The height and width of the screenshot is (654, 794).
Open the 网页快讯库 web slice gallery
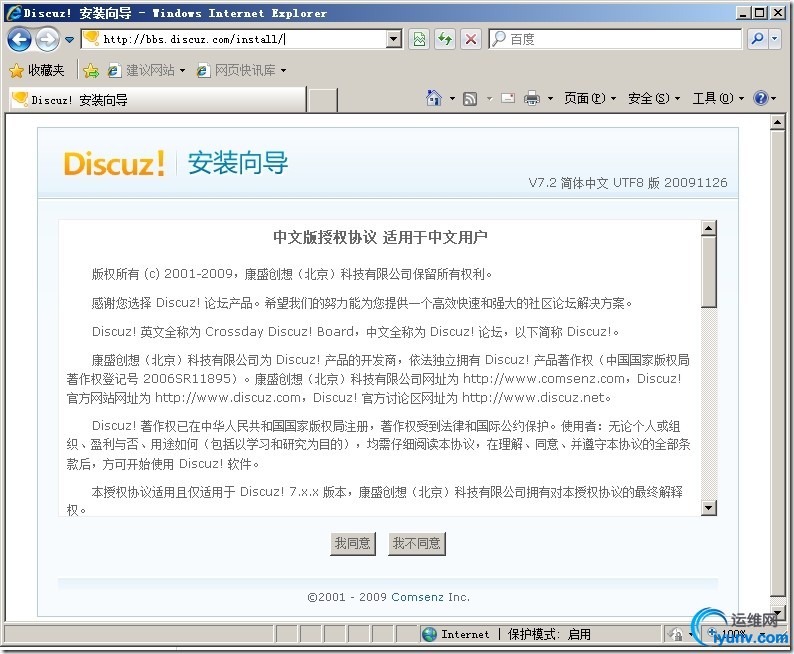click(x=241, y=70)
